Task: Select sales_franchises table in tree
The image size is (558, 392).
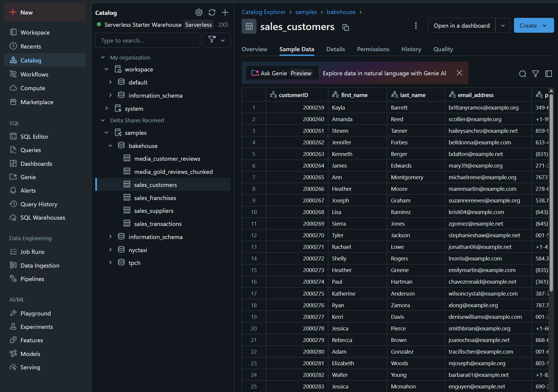Action: pos(163,198)
